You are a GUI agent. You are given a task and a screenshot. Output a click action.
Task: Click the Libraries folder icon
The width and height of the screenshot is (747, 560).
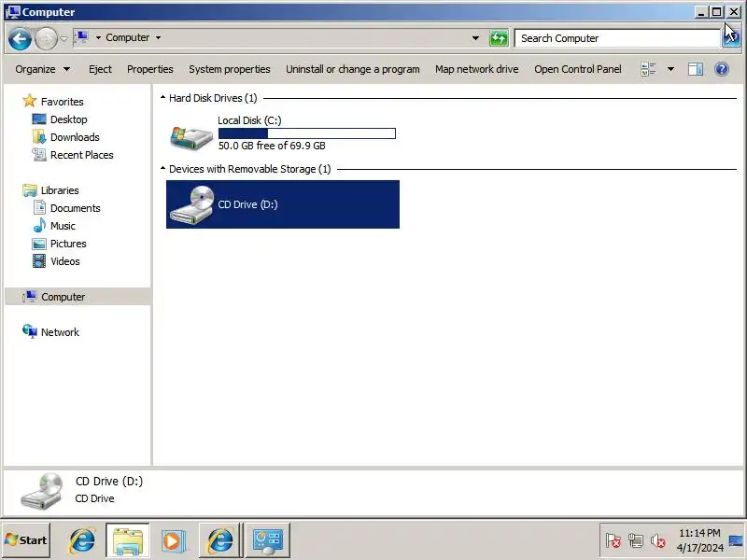tap(30, 190)
